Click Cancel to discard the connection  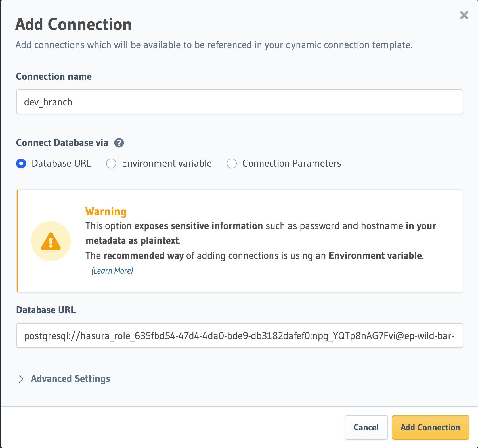tap(366, 427)
